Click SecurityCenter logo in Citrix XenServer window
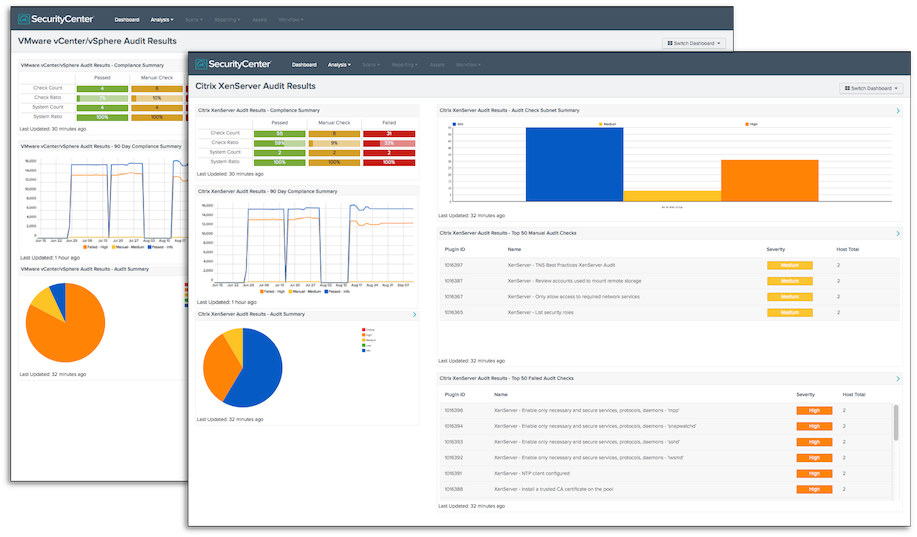Screen dimensions: 917x537 tap(233, 64)
